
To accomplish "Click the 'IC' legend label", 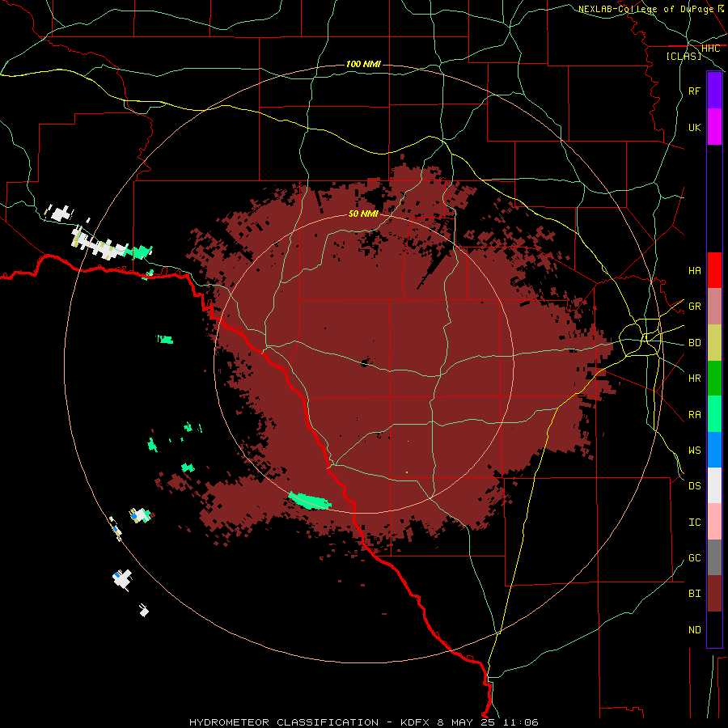I will [695, 523].
